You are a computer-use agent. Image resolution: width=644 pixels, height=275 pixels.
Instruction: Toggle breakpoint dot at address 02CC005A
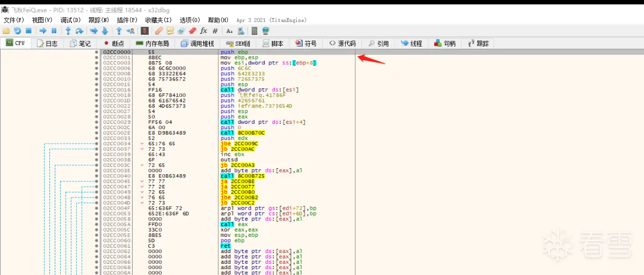point(97,224)
